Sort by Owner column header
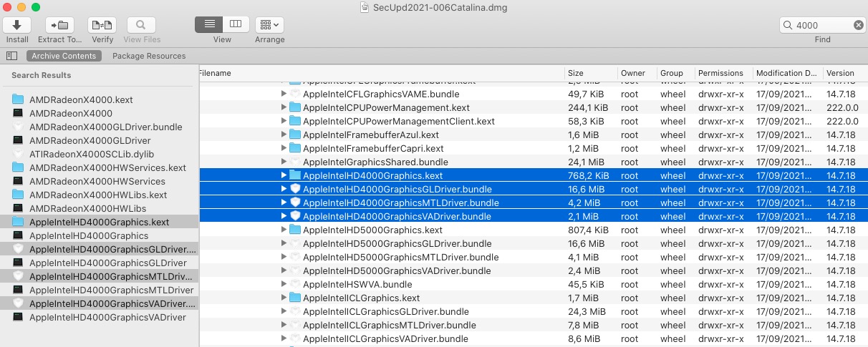Viewport: 868px width, 347px height. pyautogui.click(x=637, y=73)
